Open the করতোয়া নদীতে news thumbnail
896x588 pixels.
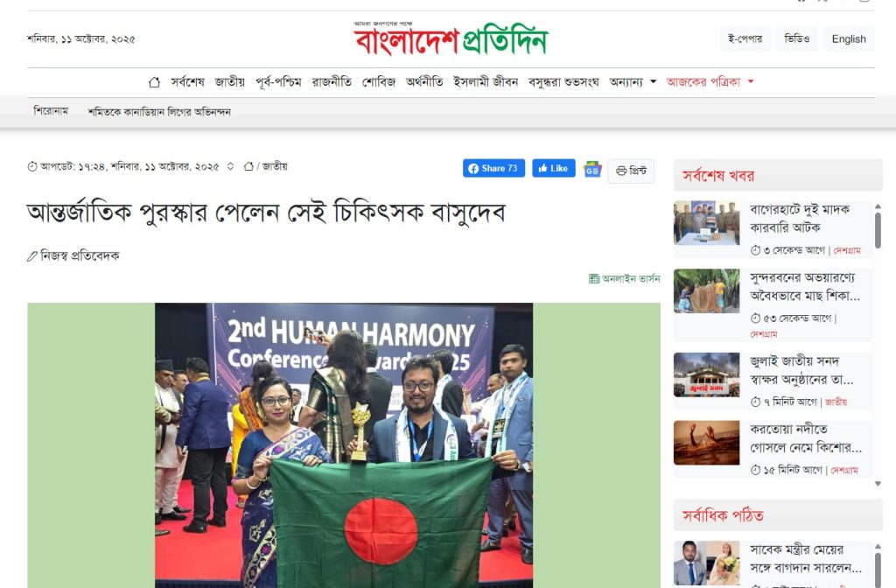click(706, 443)
